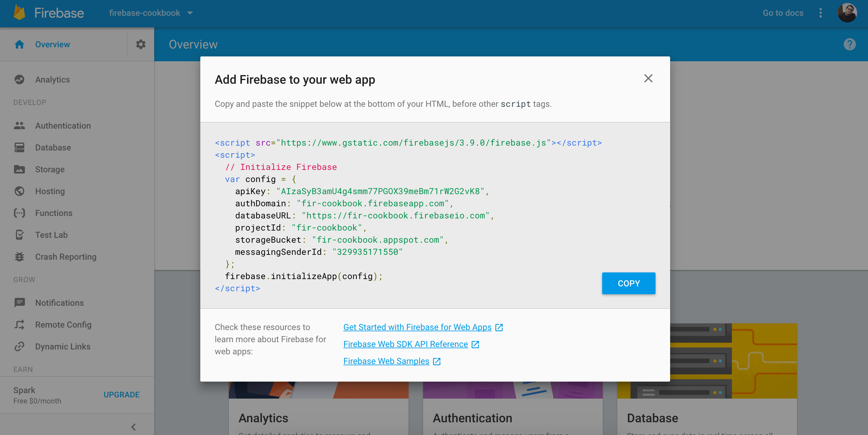Click the Functions brackets icon
The width and height of the screenshot is (868, 435).
[19, 213]
